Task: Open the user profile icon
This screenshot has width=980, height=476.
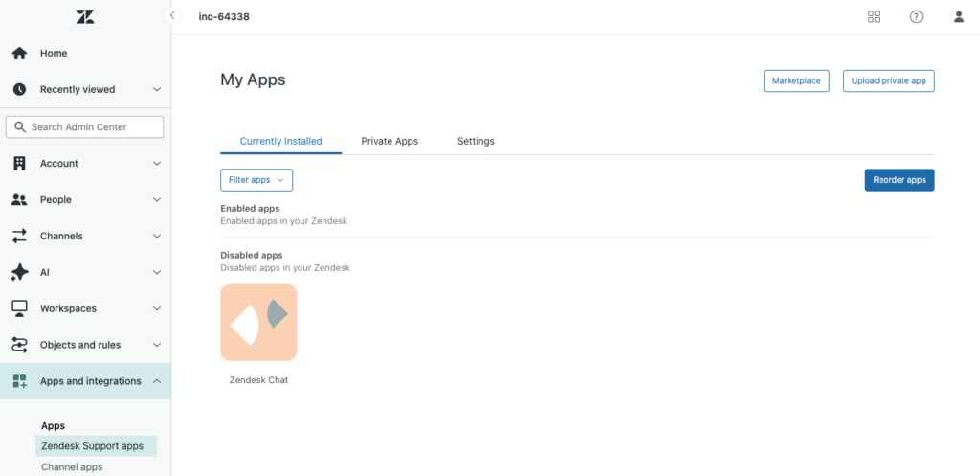Action: (959, 16)
